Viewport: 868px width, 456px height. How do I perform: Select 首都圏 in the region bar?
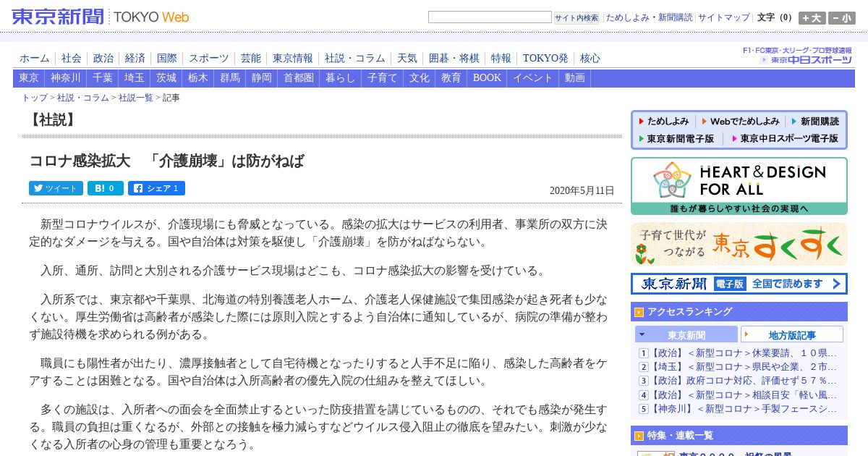coord(299,78)
